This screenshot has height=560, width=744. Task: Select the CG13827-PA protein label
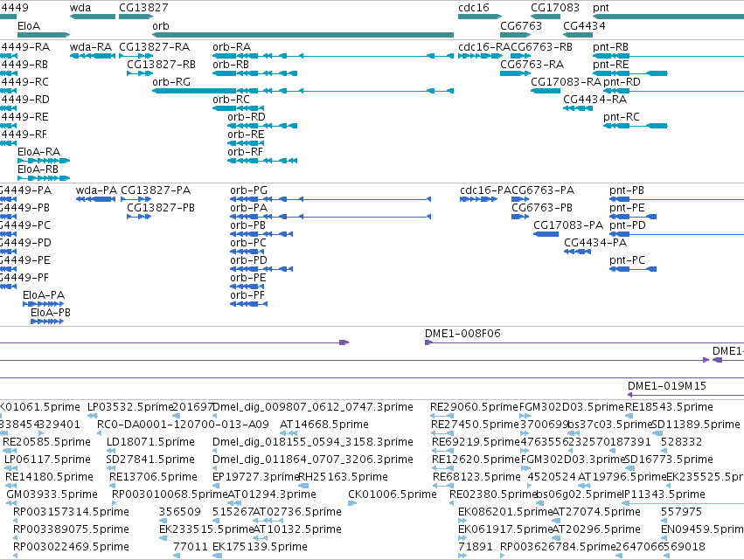pos(156,190)
